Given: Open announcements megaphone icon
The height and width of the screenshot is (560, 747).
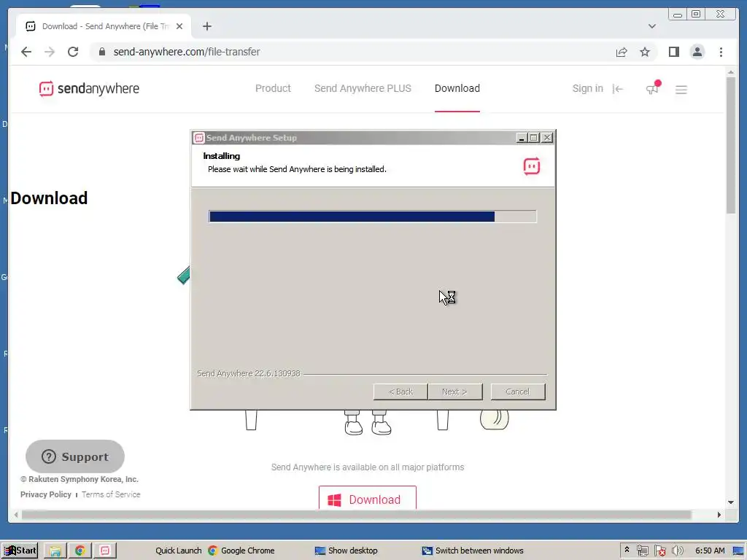Looking at the screenshot, I should click(652, 88).
